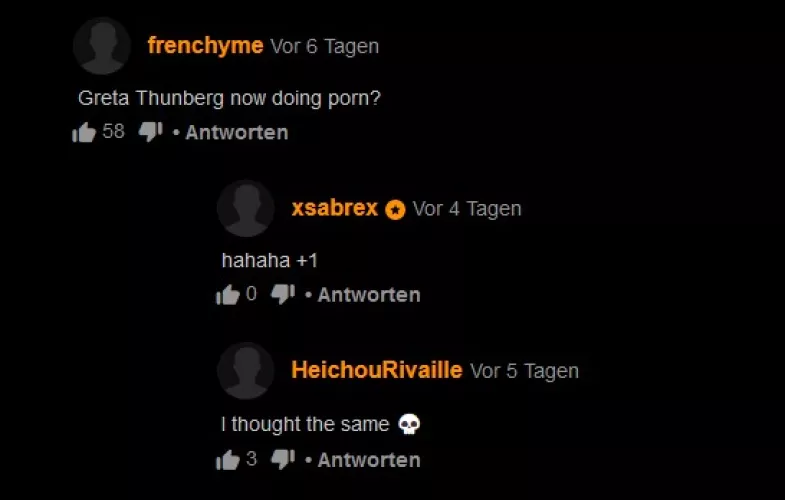This screenshot has width=785, height=500.
Task: Select Antworten below the skull emoji reply
Action: pos(369,460)
